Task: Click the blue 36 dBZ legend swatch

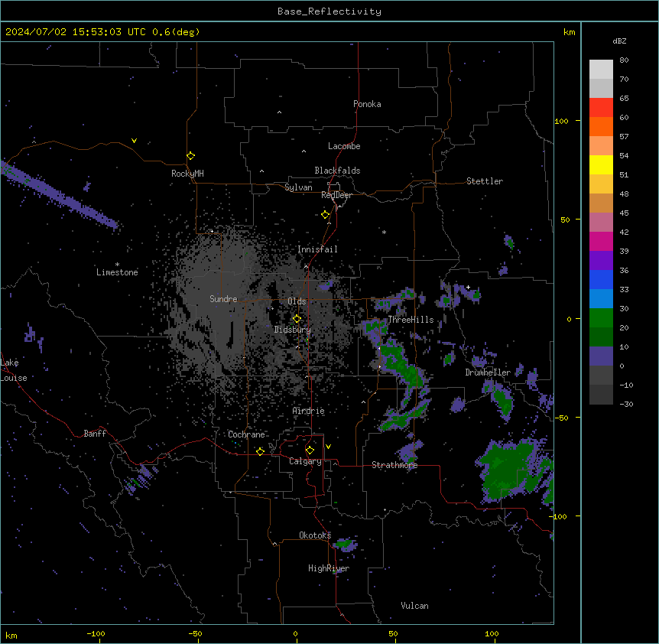Action: tap(601, 279)
